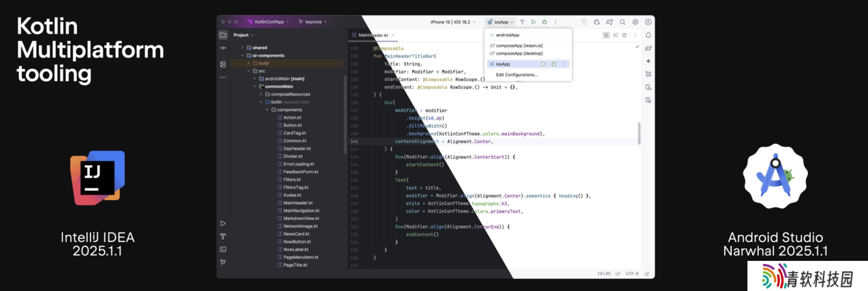Viewport: 868px width, 291px height.
Task: Open the Structure tool window icon
Action: [x=223, y=64]
